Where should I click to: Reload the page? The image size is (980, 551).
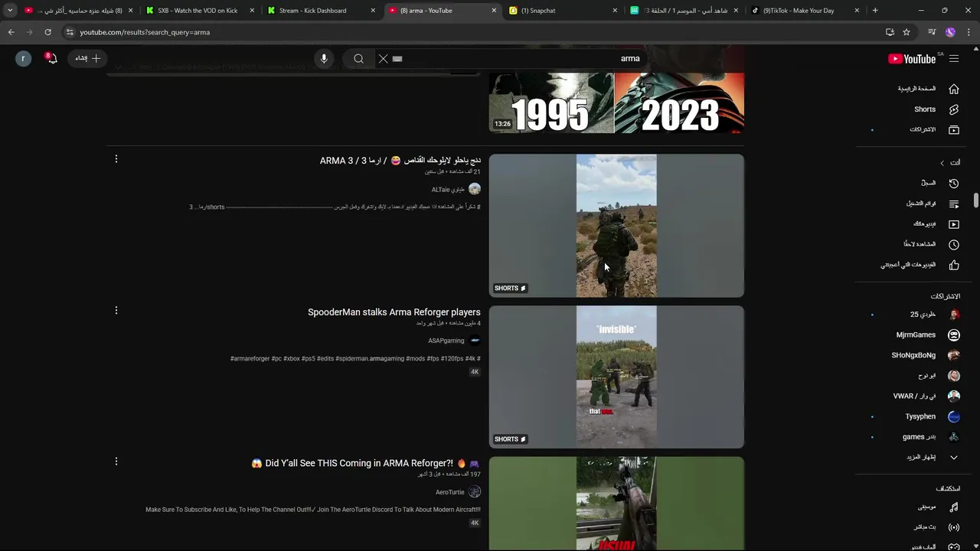47,32
